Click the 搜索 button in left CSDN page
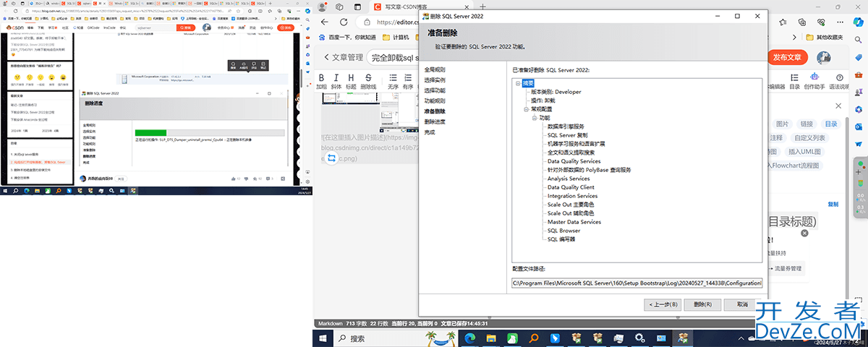 click(x=187, y=27)
